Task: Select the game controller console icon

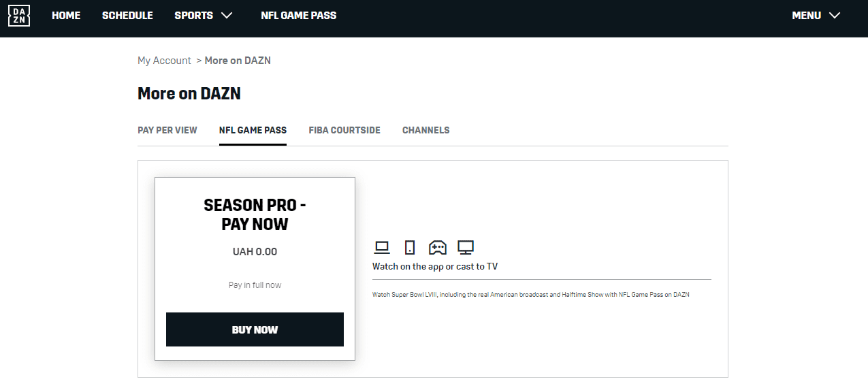Action: pos(437,247)
